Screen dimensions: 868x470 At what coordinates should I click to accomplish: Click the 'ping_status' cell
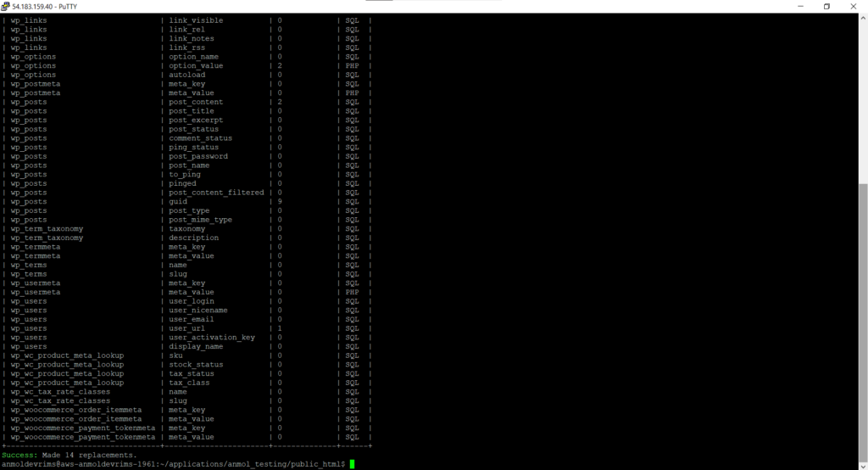194,148
